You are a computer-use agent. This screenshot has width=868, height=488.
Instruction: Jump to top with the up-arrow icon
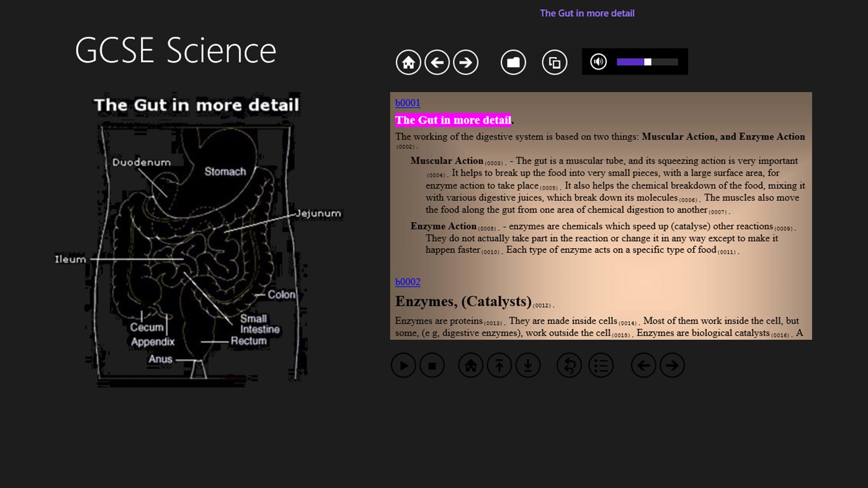coord(499,366)
